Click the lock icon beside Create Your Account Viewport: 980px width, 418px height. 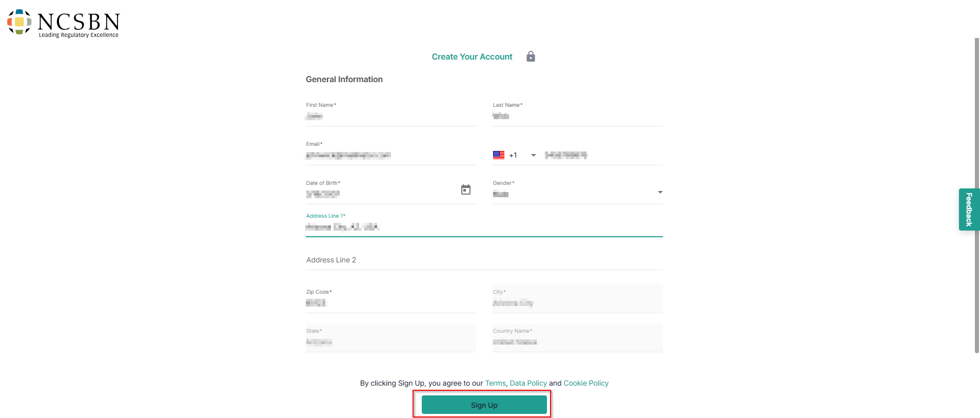coord(531,56)
